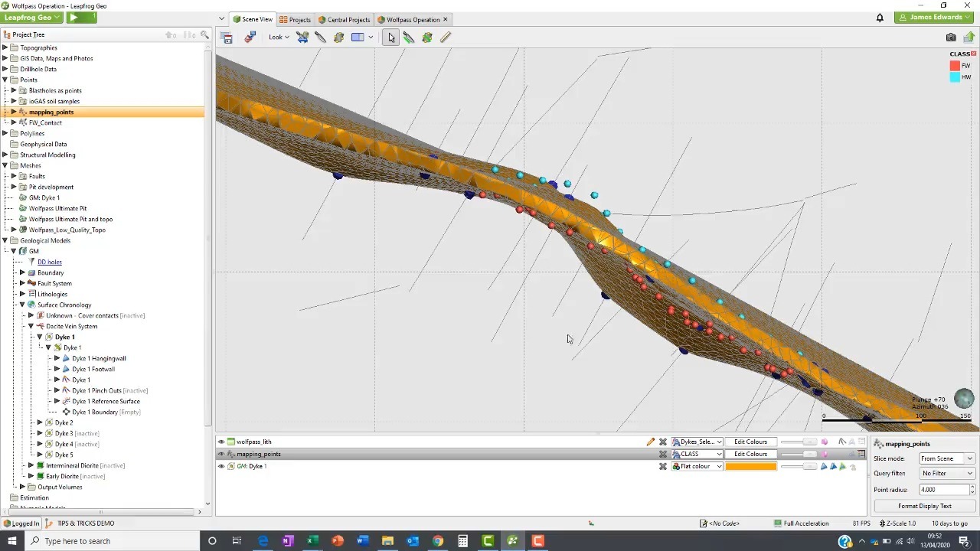The height and width of the screenshot is (551, 980).
Task: Adjust the GM: Dyke 1 opacity slider
Action: point(799,466)
